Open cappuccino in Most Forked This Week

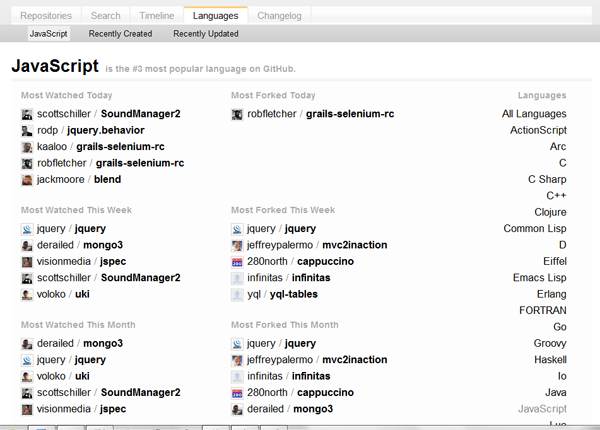point(325,261)
